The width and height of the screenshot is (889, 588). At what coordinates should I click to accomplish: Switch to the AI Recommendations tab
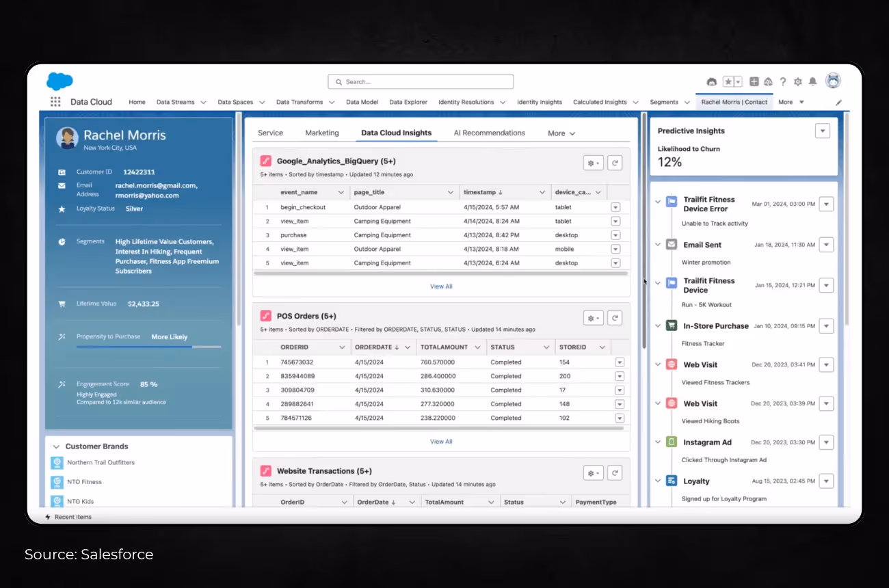(490, 133)
